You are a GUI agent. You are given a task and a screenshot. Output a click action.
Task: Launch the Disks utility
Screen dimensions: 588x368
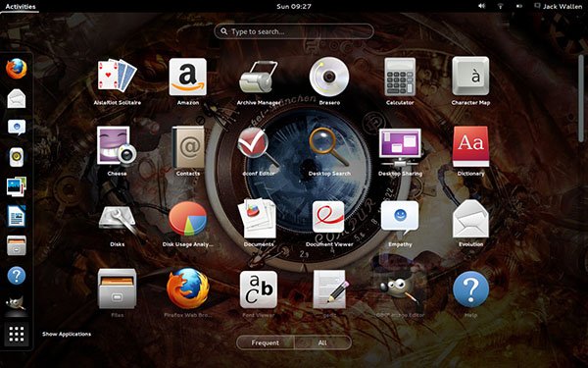click(117, 220)
